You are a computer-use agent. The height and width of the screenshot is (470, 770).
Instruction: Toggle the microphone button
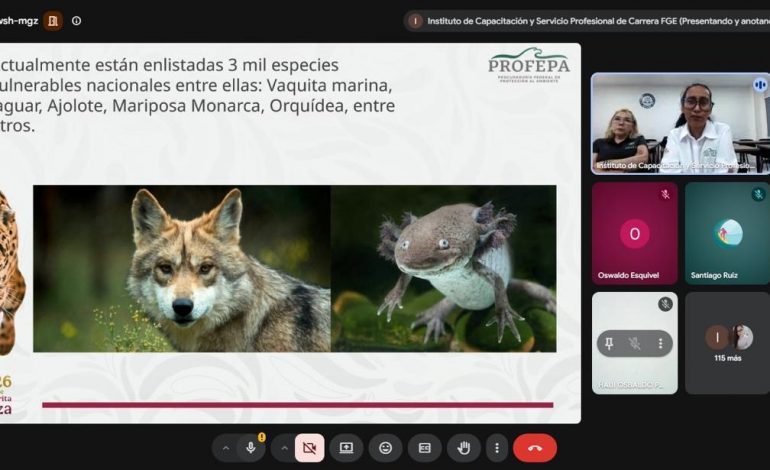coord(250,448)
